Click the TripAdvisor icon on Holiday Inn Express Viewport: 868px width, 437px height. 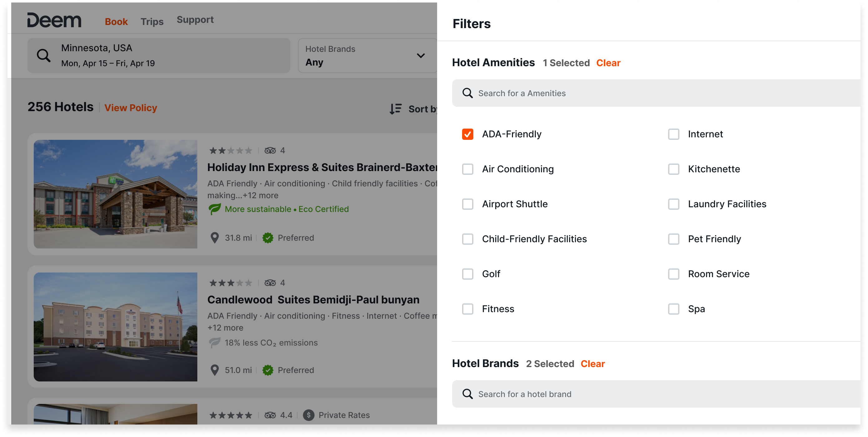(270, 150)
